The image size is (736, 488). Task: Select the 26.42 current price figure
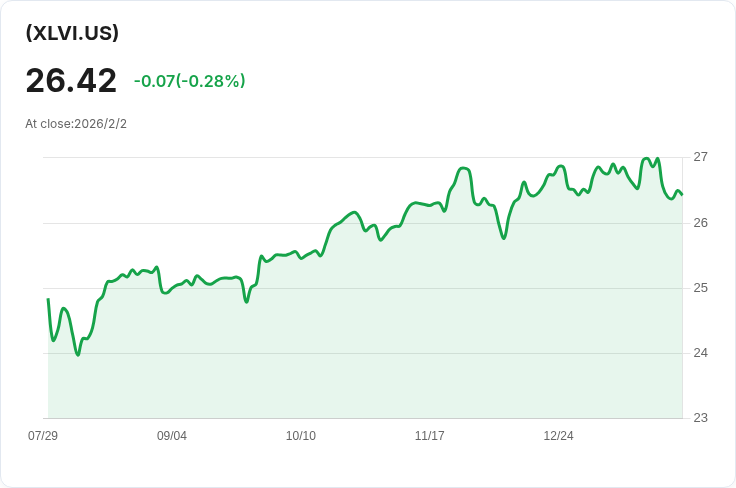pos(71,81)
